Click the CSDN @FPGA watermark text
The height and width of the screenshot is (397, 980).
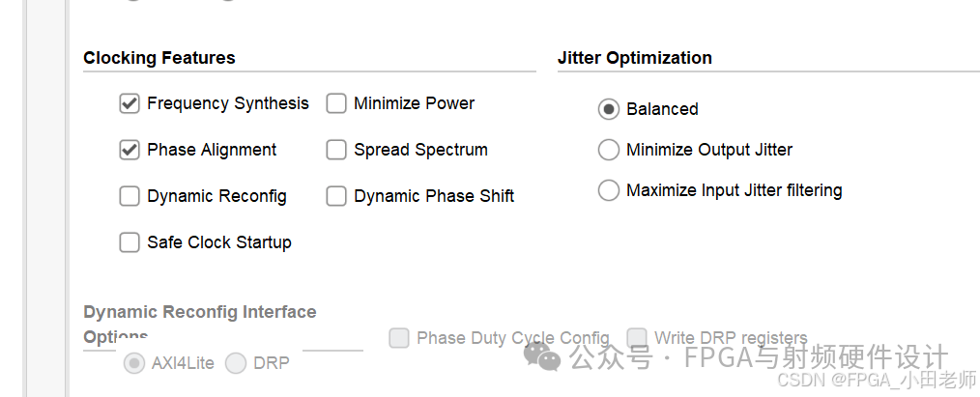(x=877, y=380)
